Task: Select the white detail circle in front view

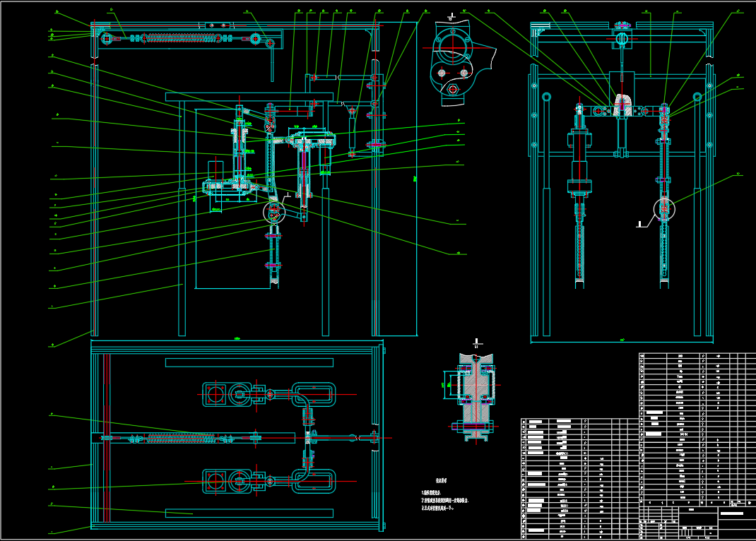Action: pyautogui.click(x=273, y=211)
